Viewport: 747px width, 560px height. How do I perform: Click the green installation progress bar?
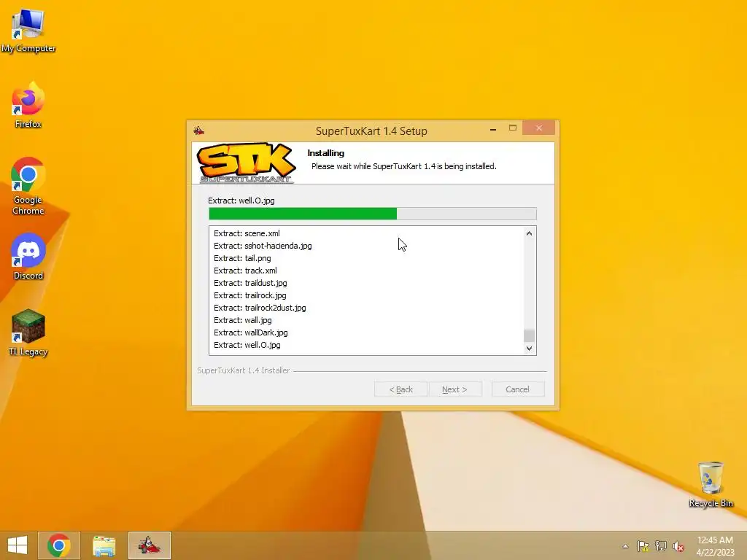point(373,214)
